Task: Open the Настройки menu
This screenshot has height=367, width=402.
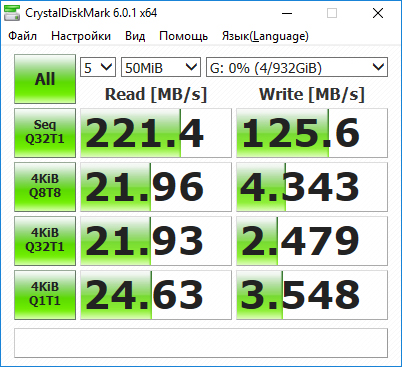Action: pos(81,36)
